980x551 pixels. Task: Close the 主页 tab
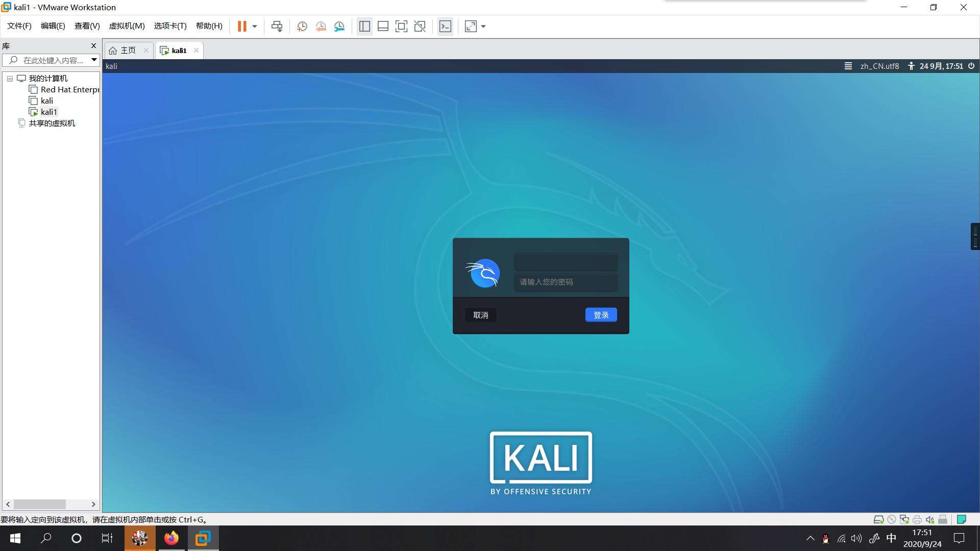(x=146, y=50)
